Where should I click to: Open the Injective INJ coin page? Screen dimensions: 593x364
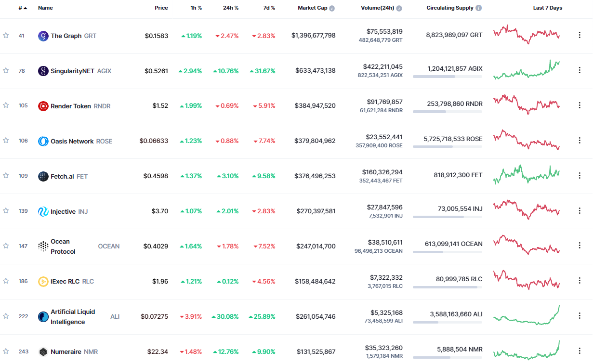click(63, 211)
